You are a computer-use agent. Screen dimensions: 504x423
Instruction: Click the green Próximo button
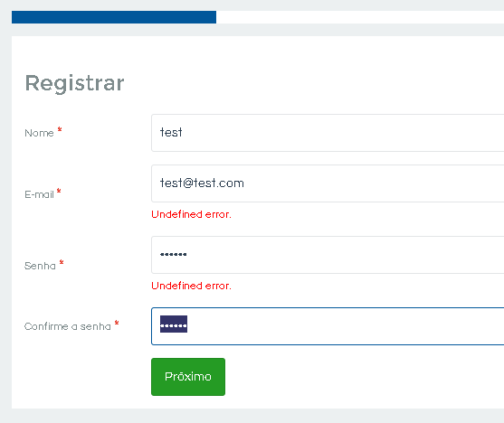[188, 377]
